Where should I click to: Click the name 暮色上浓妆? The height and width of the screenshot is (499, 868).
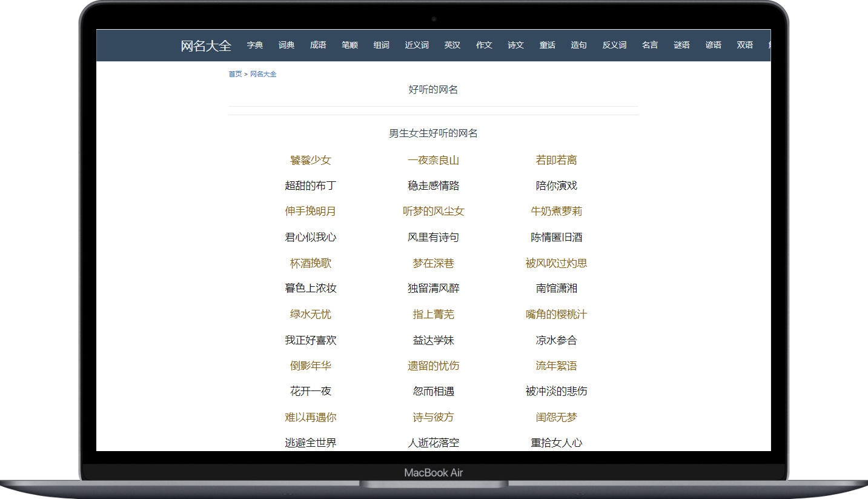point(311,288)
